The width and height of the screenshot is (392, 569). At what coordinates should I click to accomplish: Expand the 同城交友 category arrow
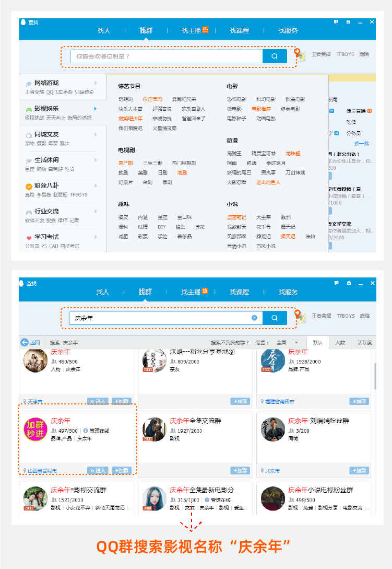[96, 134]
